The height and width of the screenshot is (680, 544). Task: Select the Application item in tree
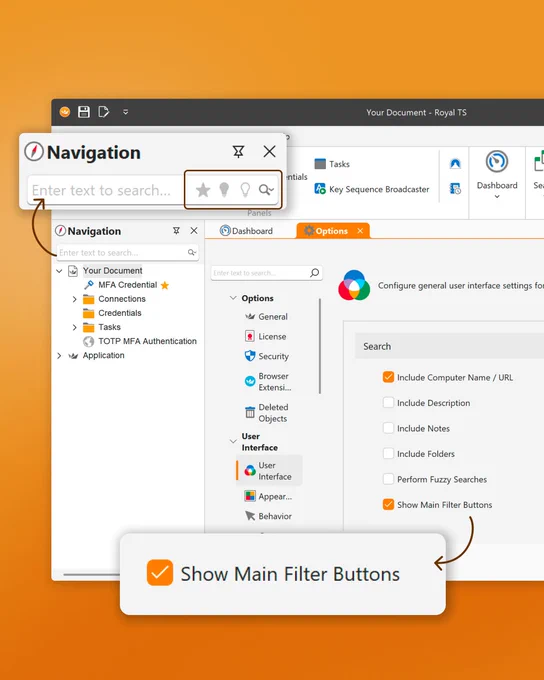coord(104,355)
